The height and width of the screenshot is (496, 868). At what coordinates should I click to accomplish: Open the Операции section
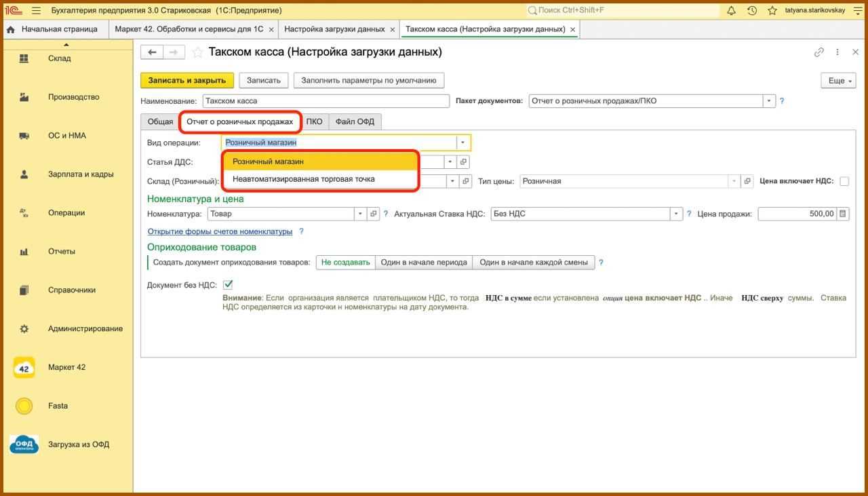coord(66,213)
